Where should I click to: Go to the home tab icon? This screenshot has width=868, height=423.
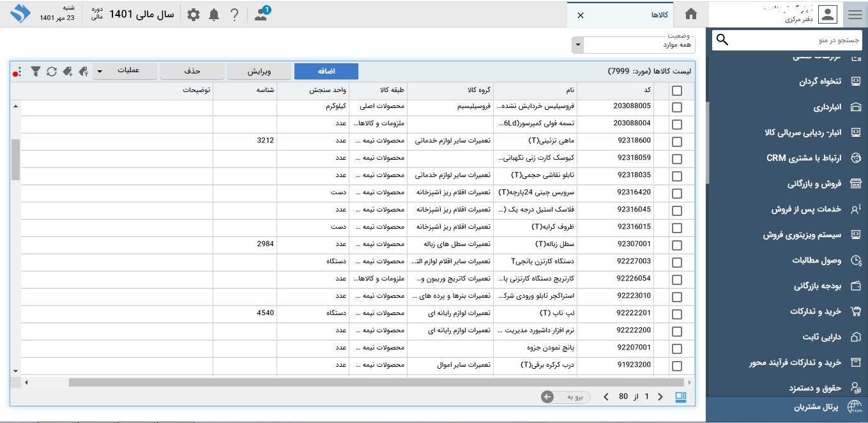pos(690,15)
